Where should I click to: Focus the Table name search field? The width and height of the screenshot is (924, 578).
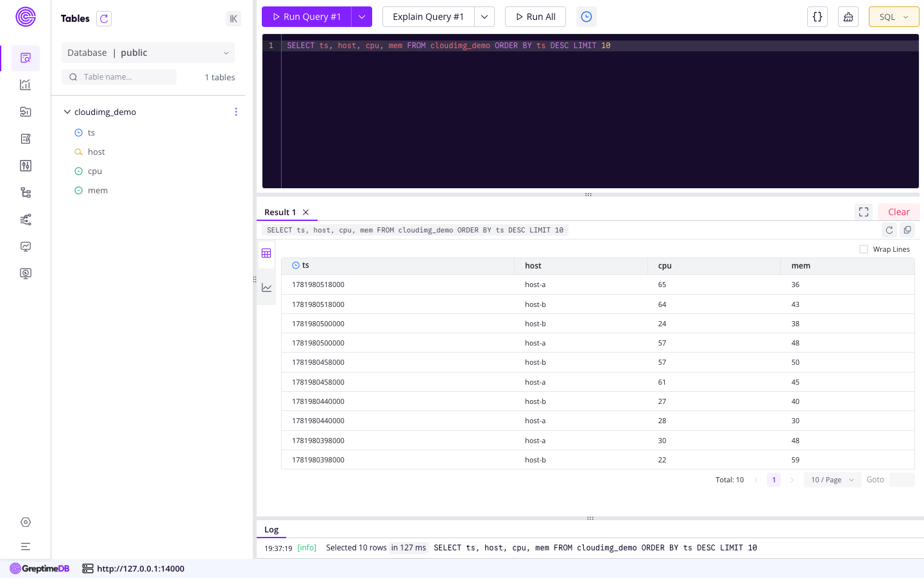(x=119, y=77)
